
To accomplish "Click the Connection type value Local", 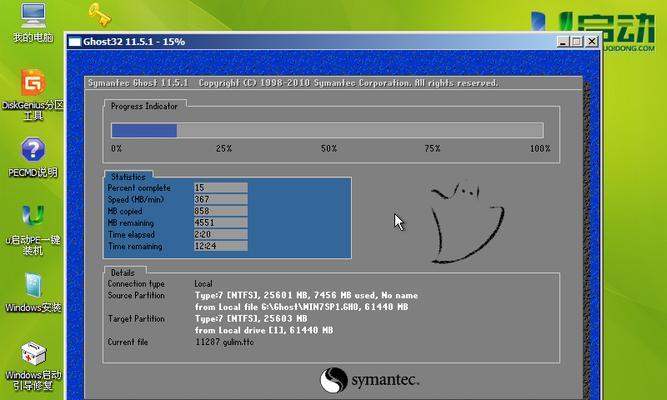I will 203,284.
